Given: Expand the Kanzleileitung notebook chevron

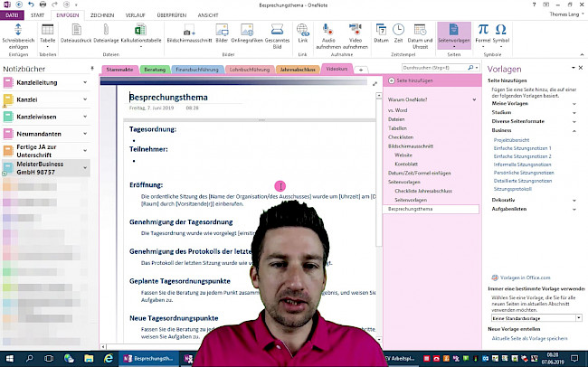Looking at the screenshot, I should click(85, 83).
